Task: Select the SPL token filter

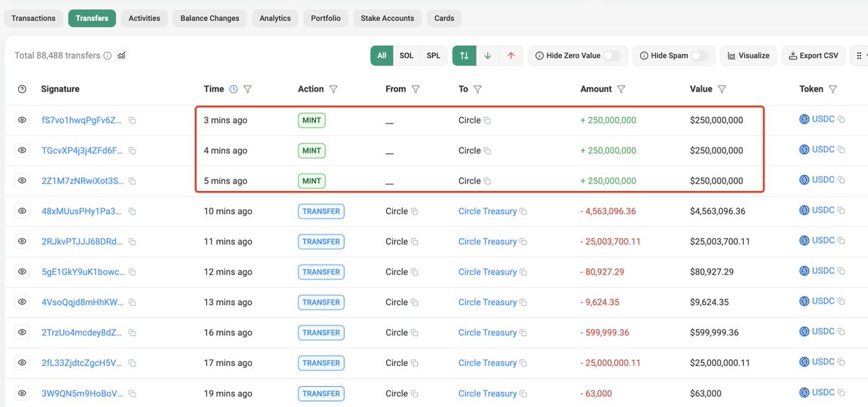Action: click(433, 56)
